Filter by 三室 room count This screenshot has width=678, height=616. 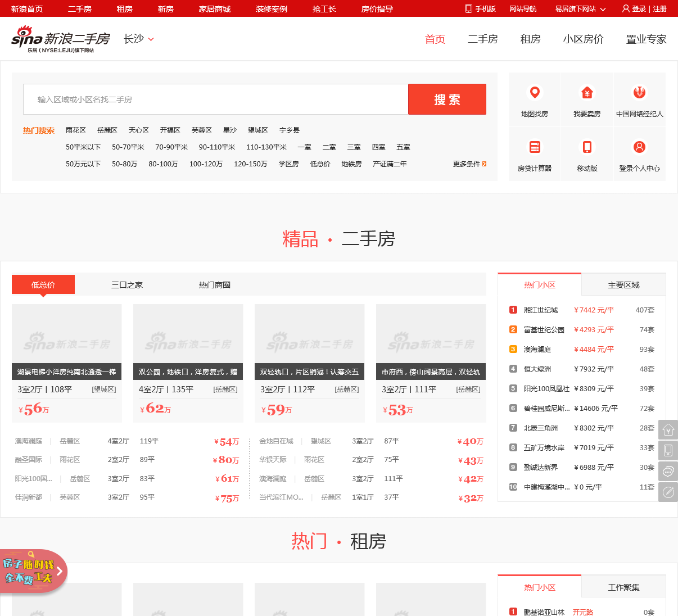tap(354, 147)
